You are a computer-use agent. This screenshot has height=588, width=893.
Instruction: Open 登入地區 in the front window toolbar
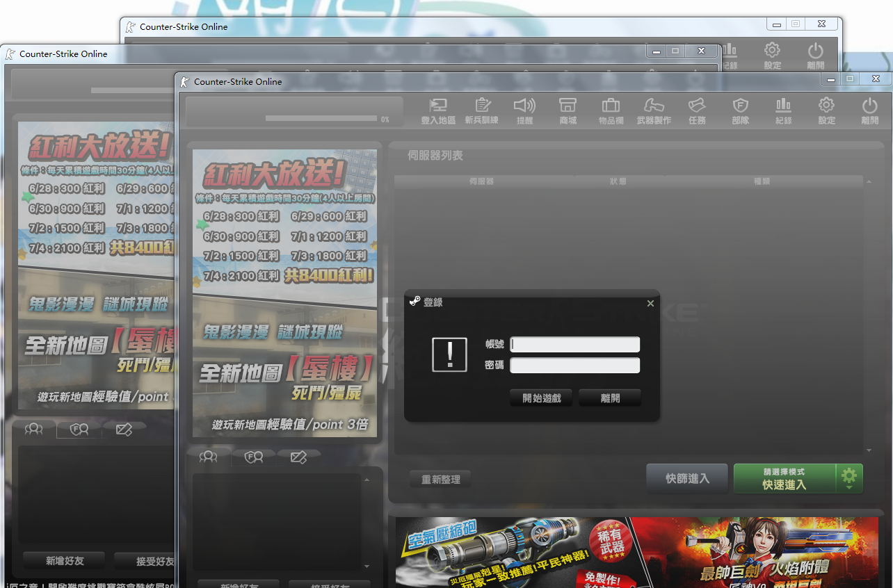click(438, 111)
